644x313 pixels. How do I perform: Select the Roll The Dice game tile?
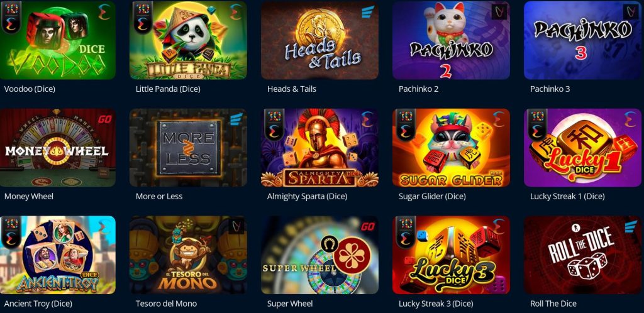(x=582, y=255)
